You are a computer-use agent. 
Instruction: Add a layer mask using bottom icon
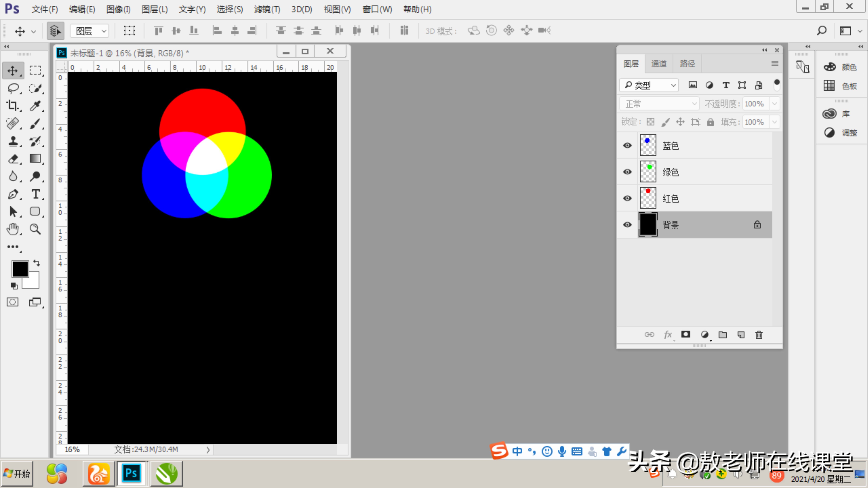pyautogui.click(x=685, y=334)
